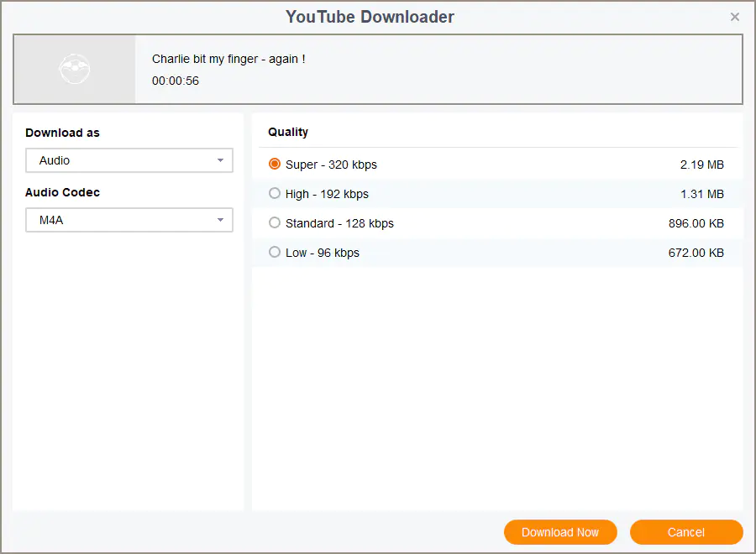Open the Download as Audio dropdown
Screen dimensions: 756x554
(x=129, y=160)
